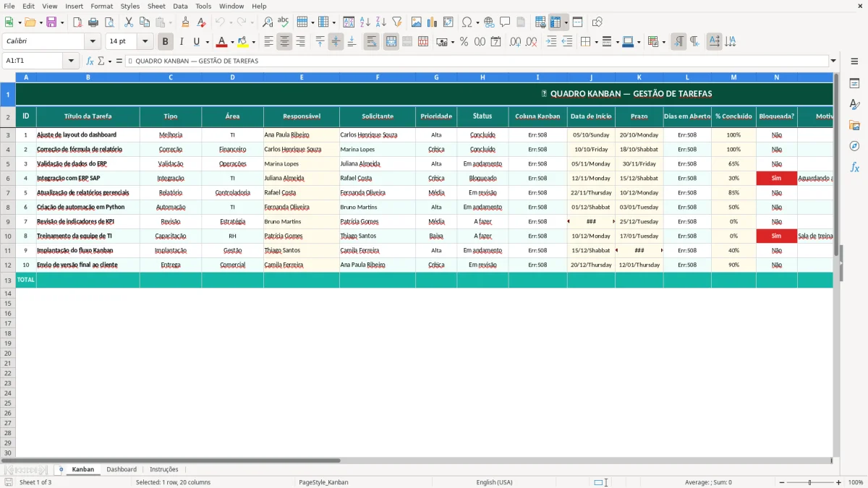Screen dimensions: 868x488
Task: Switch to the Instruções sheet tab
Action: (164, 469)
